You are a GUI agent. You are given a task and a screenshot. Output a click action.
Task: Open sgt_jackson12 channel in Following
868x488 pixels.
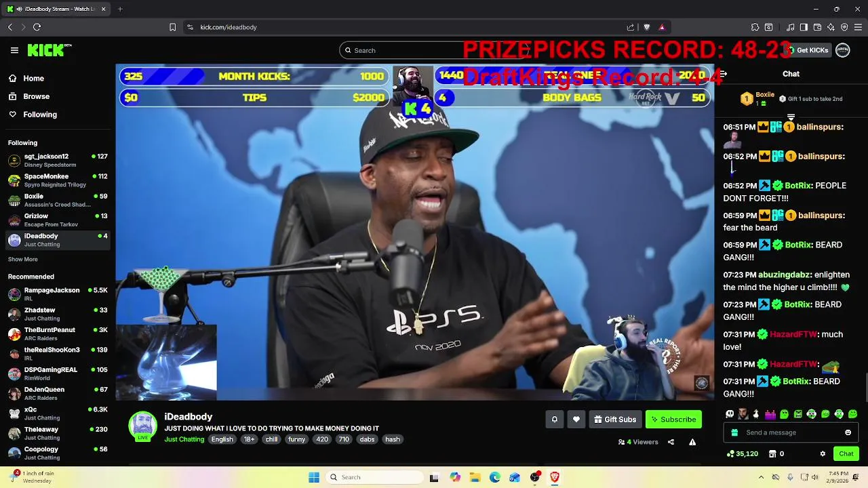click(57, 160)
